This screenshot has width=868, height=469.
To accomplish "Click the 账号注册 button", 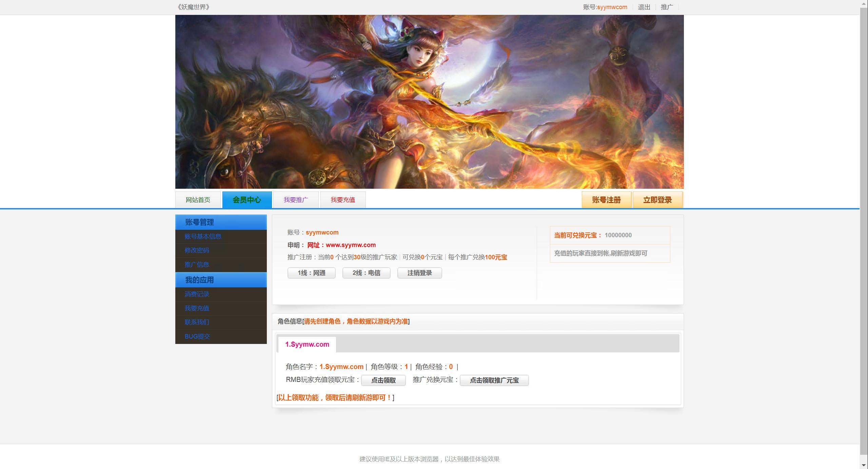I will 606,200.
